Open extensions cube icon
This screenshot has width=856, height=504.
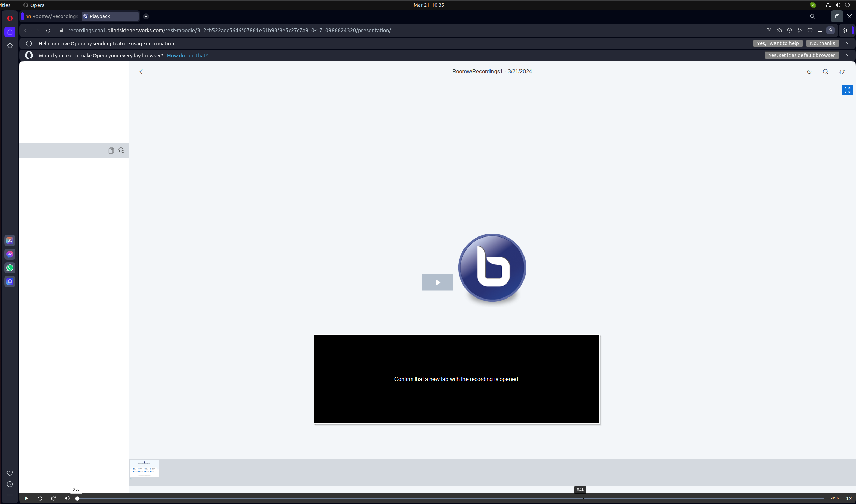[845, 31]
